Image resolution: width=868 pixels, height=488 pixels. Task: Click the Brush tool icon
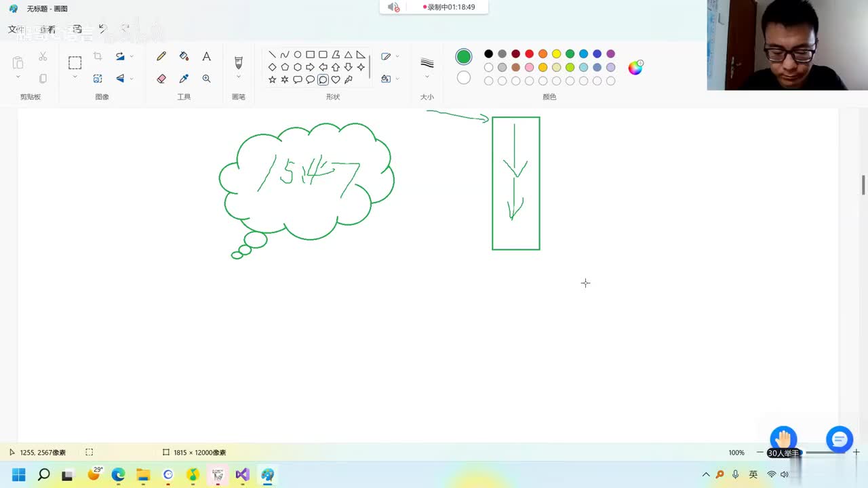(x=239, y=62)
